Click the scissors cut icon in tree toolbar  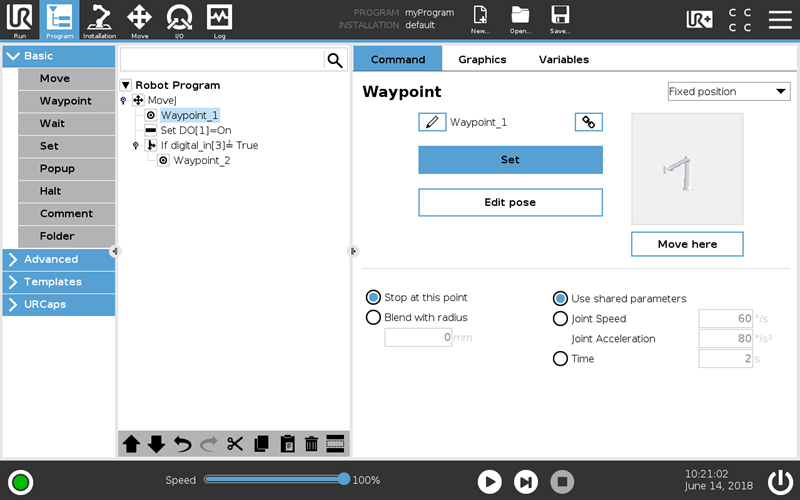[235, 445]
